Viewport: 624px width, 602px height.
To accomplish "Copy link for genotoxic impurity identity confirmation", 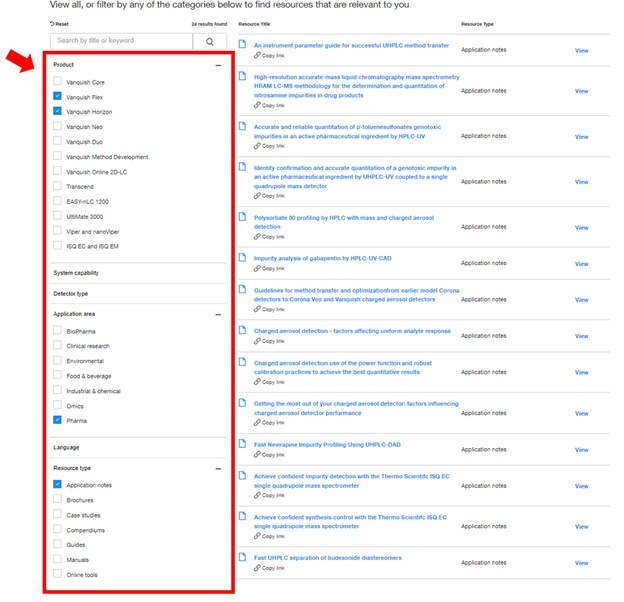I will (269, 196).
